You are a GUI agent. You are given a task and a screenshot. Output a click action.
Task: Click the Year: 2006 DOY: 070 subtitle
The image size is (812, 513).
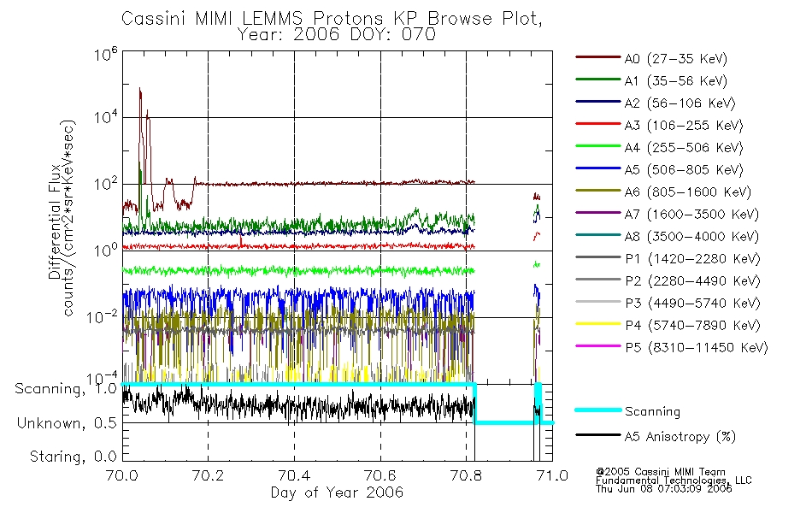point(337,35)
